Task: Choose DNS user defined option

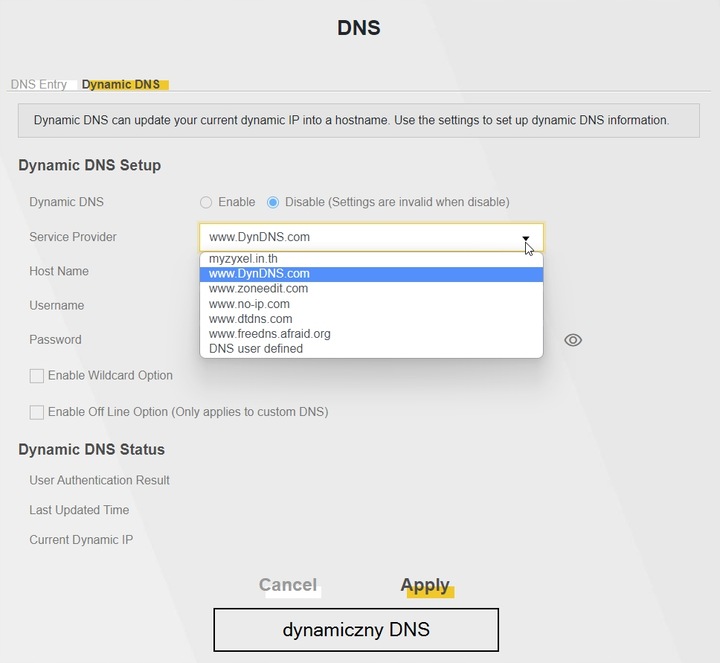Action: [x=255, y=349]
